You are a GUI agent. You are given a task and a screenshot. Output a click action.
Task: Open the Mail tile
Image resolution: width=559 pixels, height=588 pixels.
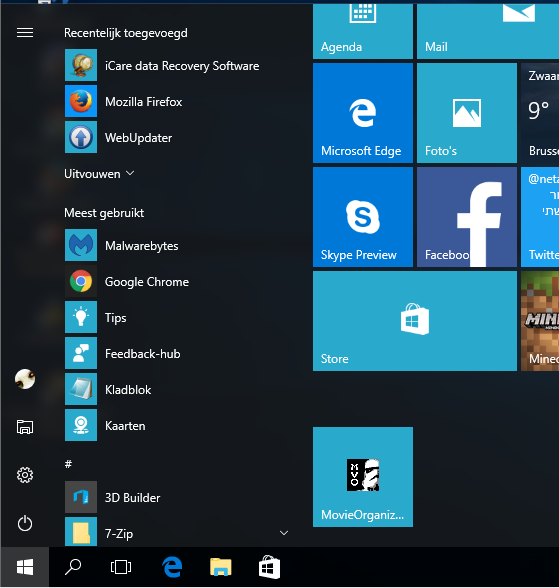click(x=488, y=32)
